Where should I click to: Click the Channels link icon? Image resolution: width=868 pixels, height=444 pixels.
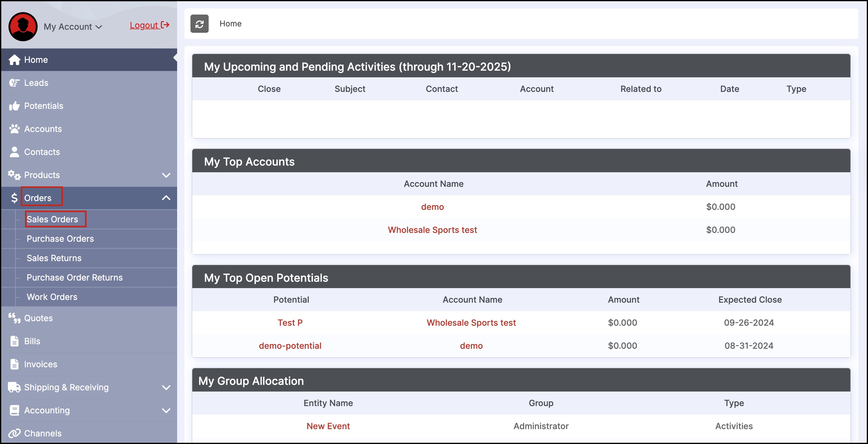[x=14, y=433]
